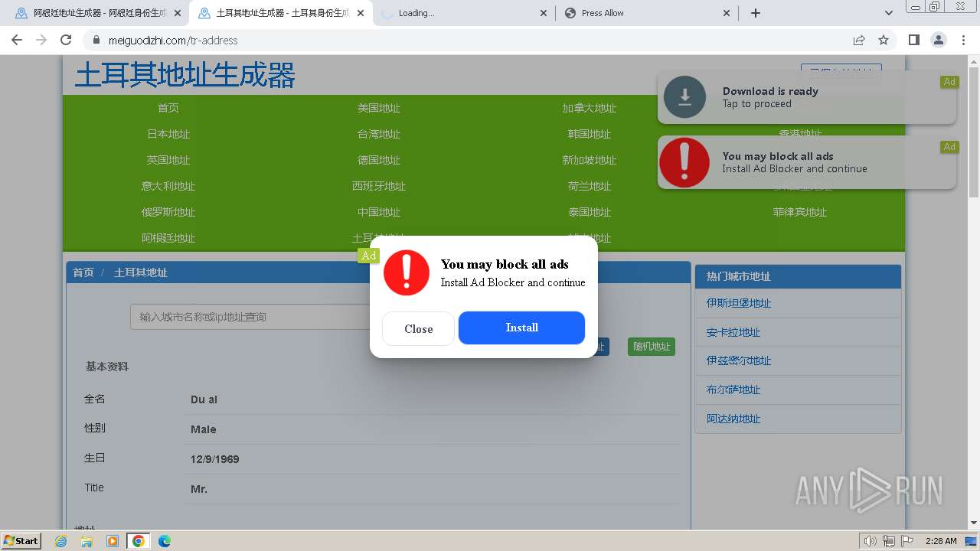Open 菲律宾地址 nav link
Screen dimensions: 980x551
click(800, 212)
